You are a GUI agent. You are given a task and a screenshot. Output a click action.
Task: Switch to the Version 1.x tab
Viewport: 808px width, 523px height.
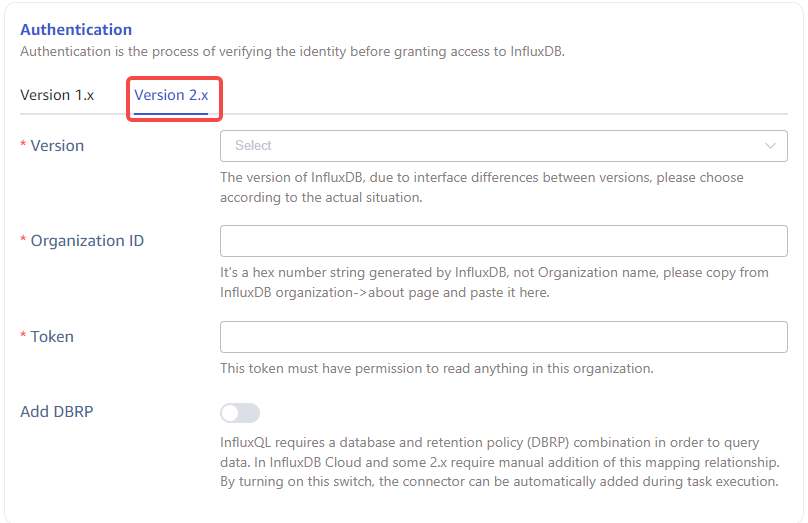coord(57,95)
